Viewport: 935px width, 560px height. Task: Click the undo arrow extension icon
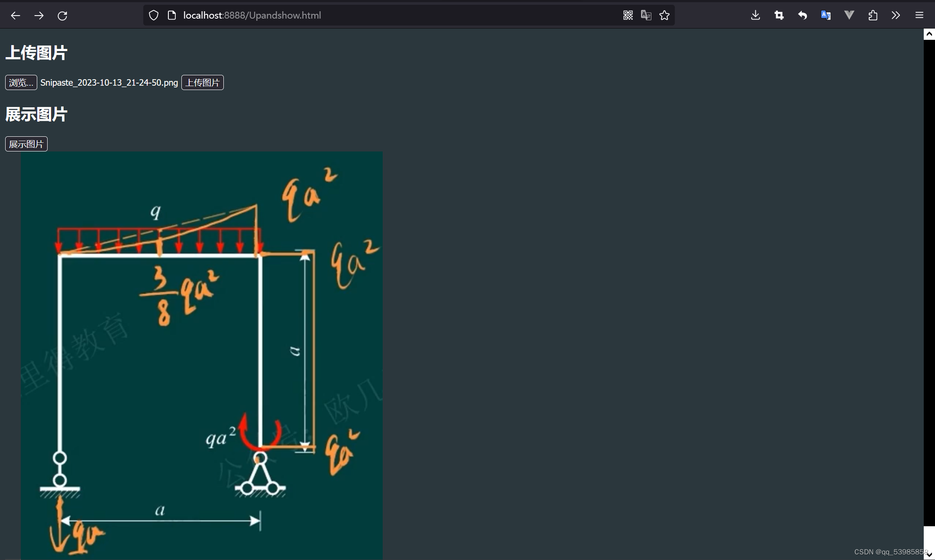803,16
